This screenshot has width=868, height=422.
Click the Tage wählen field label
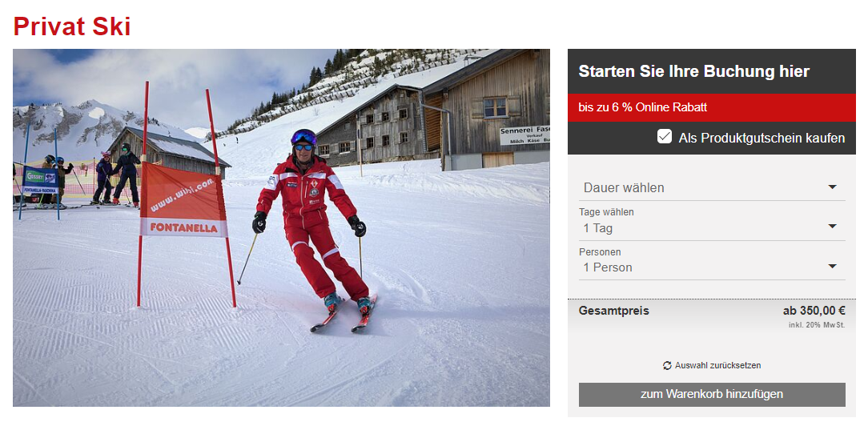coord(606,212)
